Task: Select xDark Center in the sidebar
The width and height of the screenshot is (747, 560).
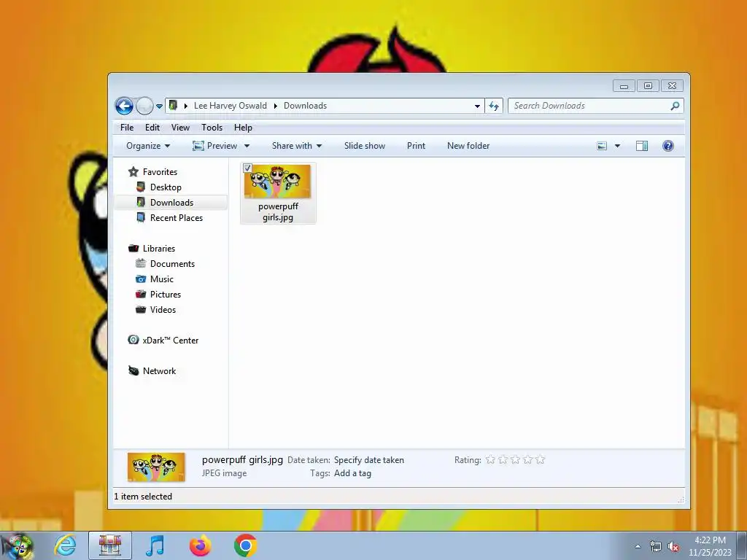Action: point(170,341)
